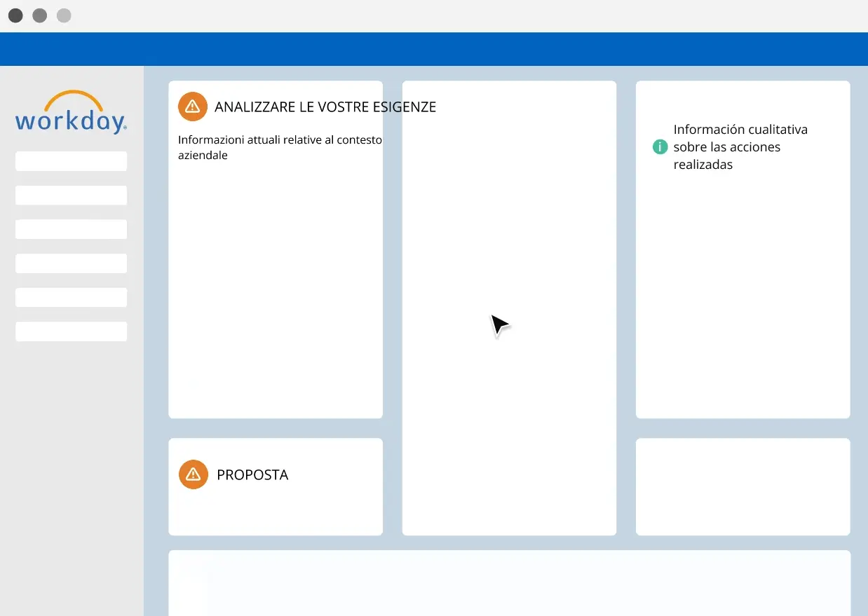Click the orange warning icon beside PROPOSTA
The width and height of the screenshot is (868, 616).
point(194,474)
